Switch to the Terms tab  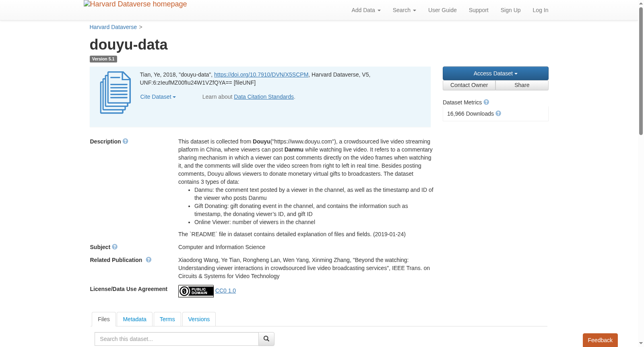[x=167, y=319]
